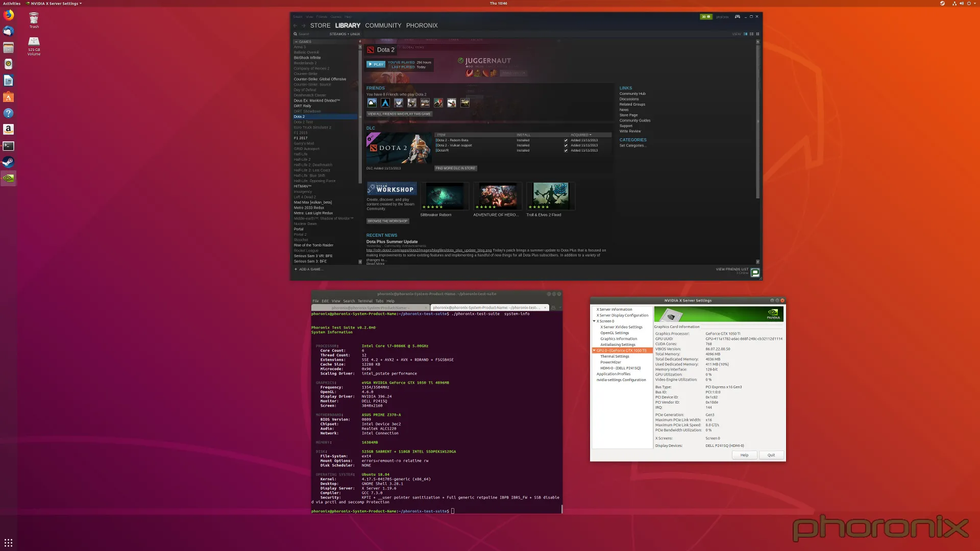980x551 pixels.
Task: Open the terminal tab dropdown arrow
Action: 560,308
